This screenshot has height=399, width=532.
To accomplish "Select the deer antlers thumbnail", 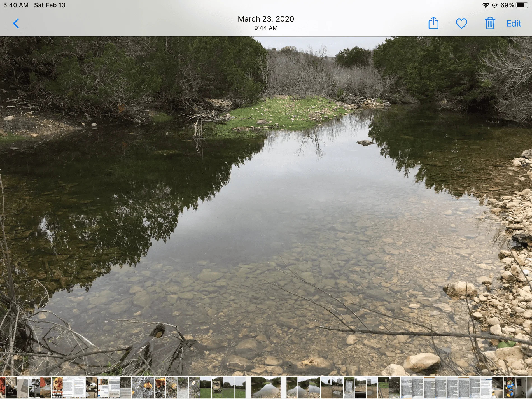I will [x=126, y=388].
